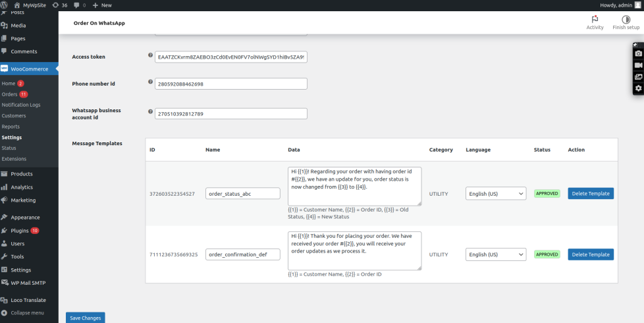Open language dropdown for order_status_abc template

tap(496, 194)
